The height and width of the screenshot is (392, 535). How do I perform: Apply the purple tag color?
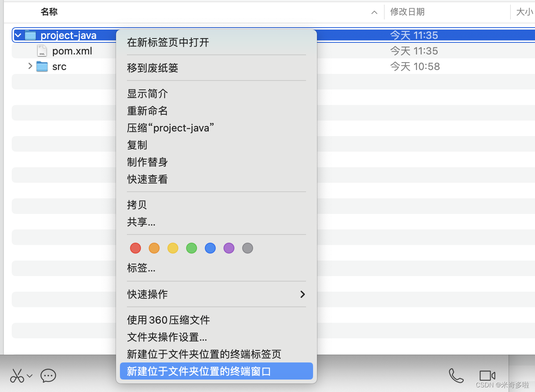tap(229, 248)
